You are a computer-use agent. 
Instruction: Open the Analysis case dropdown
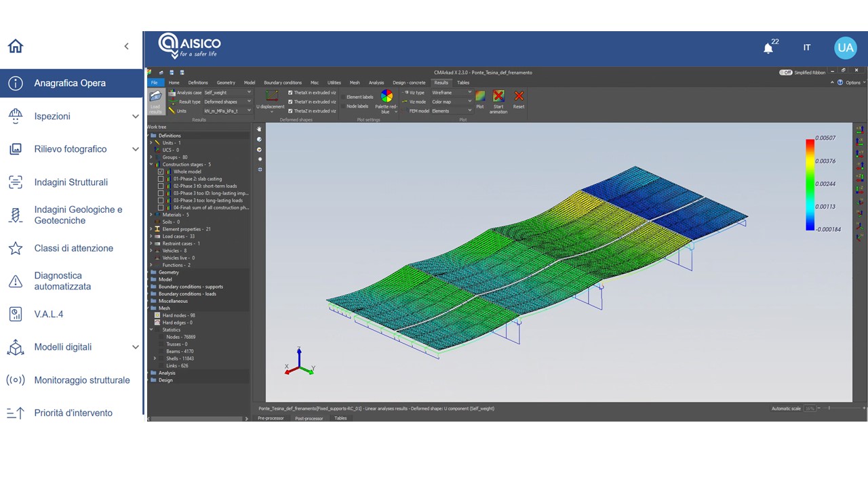227,93
